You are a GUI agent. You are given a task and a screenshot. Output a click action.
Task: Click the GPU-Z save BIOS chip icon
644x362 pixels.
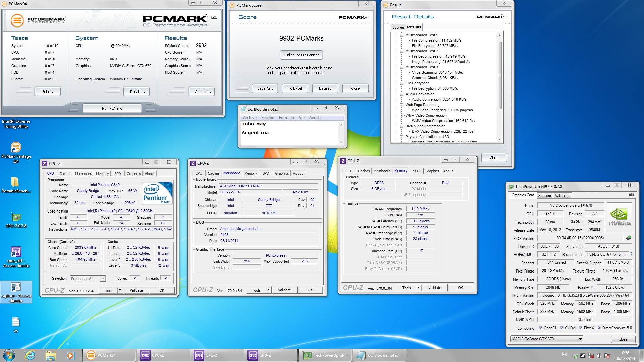(x=629, y=238)
